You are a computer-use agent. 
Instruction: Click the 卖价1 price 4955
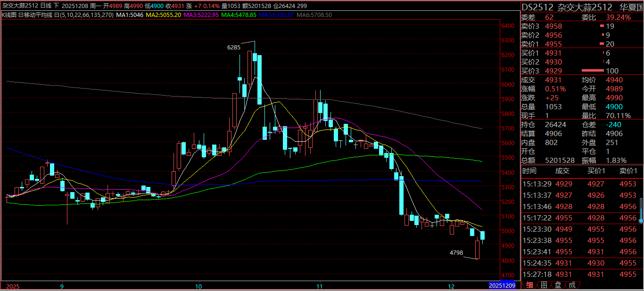553,44
